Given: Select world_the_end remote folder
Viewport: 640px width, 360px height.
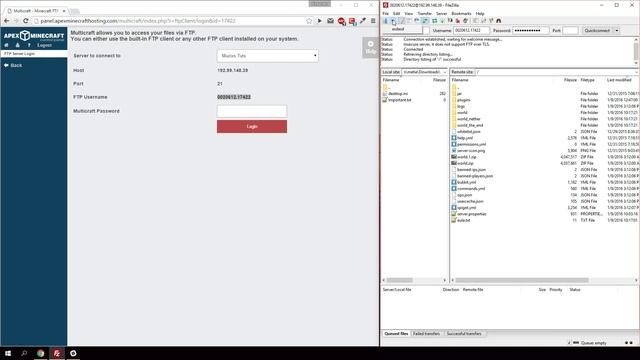Looking at the screenshot, I should click(x=470, y=125).
